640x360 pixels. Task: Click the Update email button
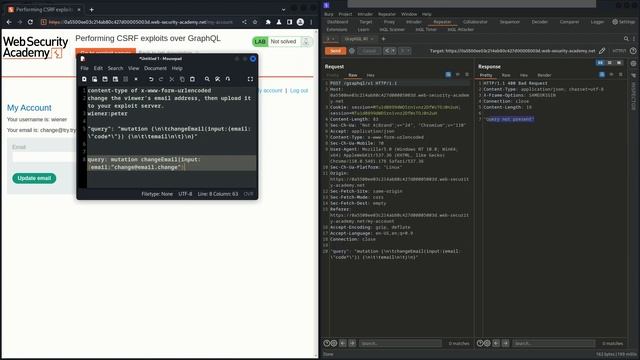tap(34, 178)
